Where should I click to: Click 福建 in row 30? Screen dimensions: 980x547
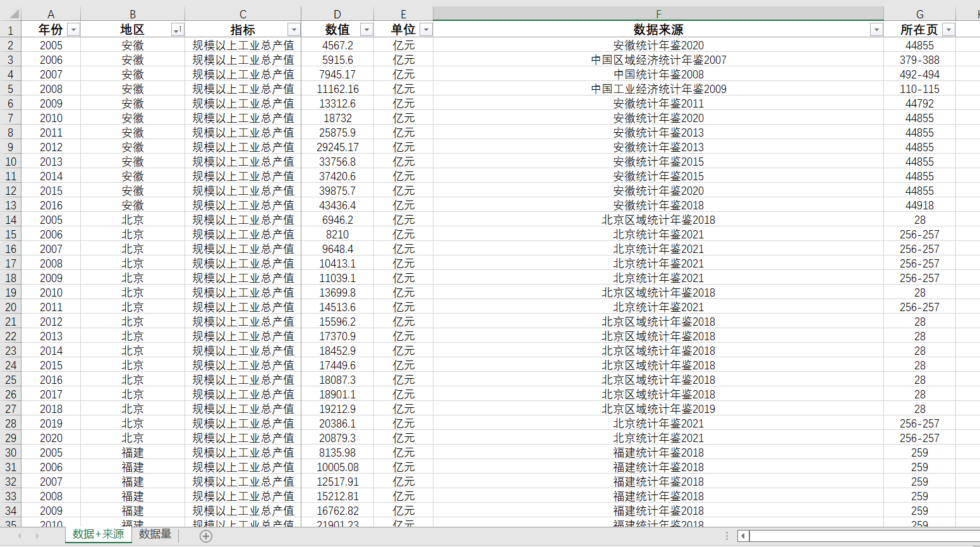click(133, 452)
